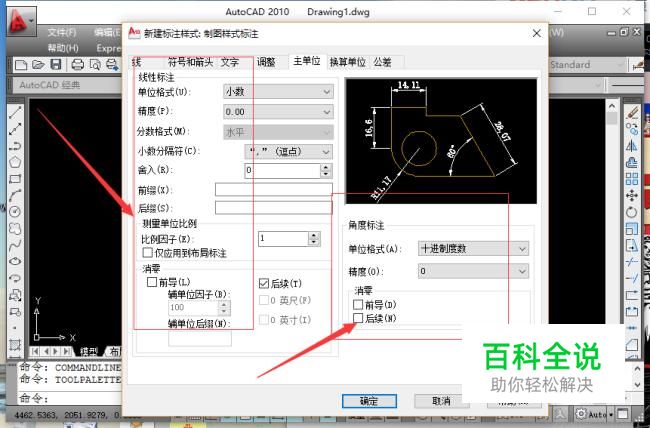Screen dimensions: 650x428
Task: Select the Rotate tool
Action: (x=632, y=212)
